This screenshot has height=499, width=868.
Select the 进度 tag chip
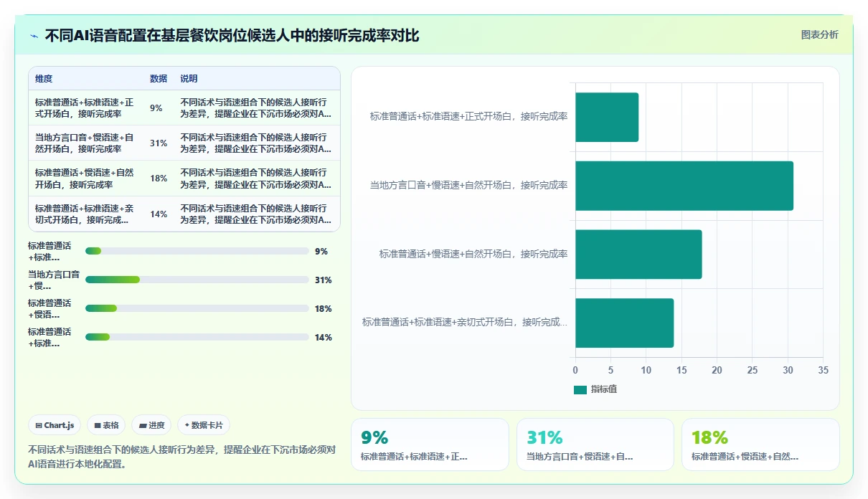pos(152,425)
